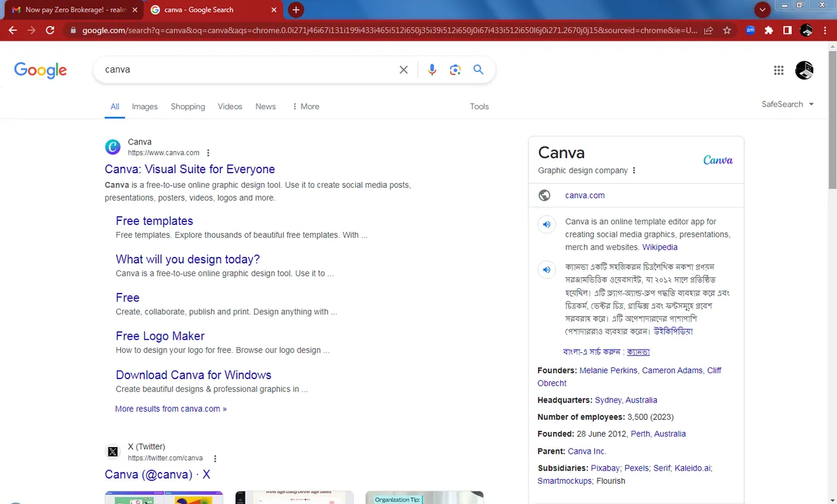Click the Melanie Perkins founder link

(608, 370)
